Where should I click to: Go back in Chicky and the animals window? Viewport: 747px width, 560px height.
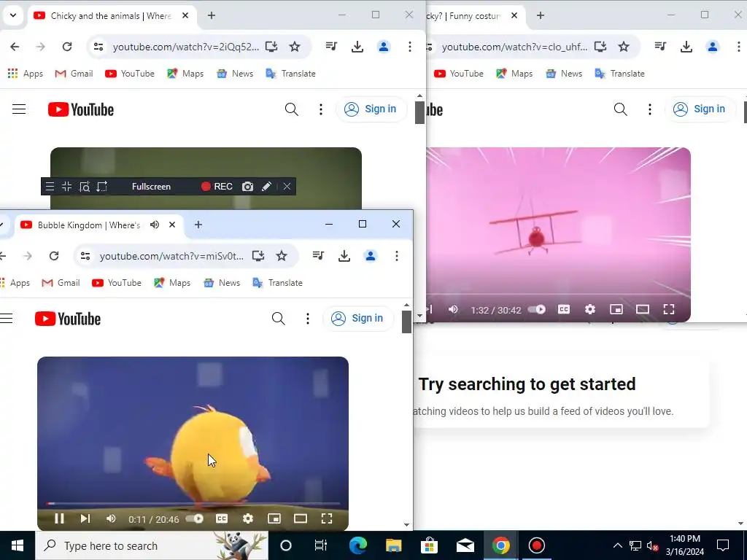point(15,46)
